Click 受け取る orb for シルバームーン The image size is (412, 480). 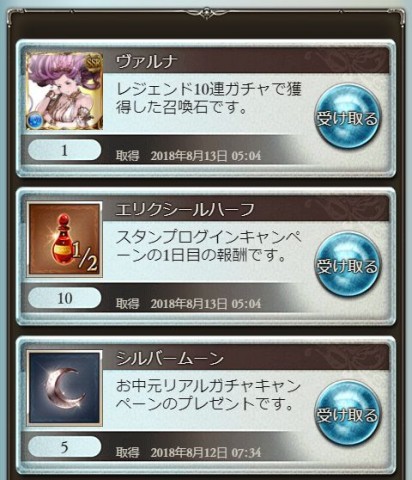pyautogui.click(x=348, y=414)
